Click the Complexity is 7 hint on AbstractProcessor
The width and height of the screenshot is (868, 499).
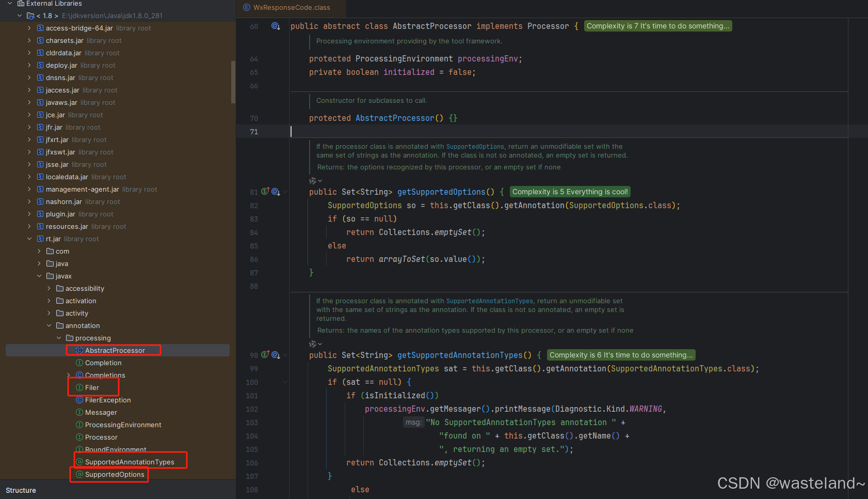(658, 26)
